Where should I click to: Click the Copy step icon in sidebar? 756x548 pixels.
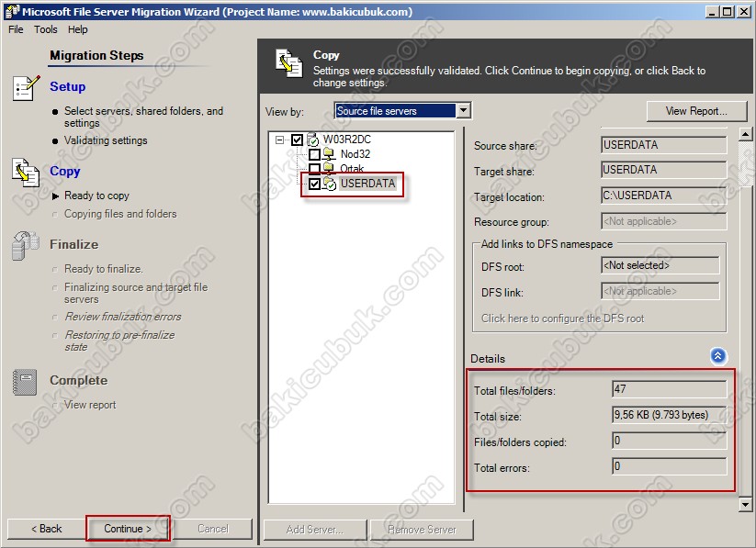[26, 173]
